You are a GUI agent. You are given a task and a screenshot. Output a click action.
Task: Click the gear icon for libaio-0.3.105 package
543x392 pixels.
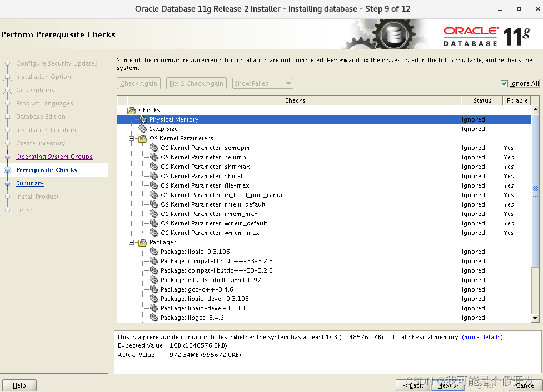[x=154, y=252]
